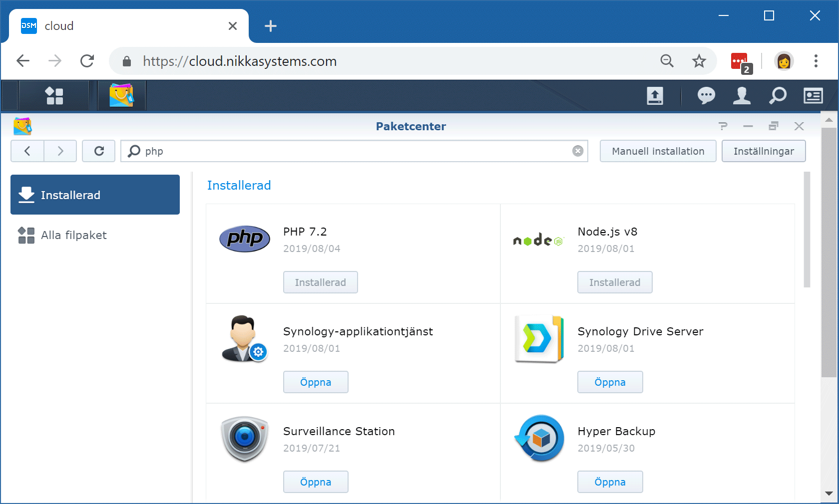Close the Paketcenter window
Viewport: 839px width, 504px height.
799,126
